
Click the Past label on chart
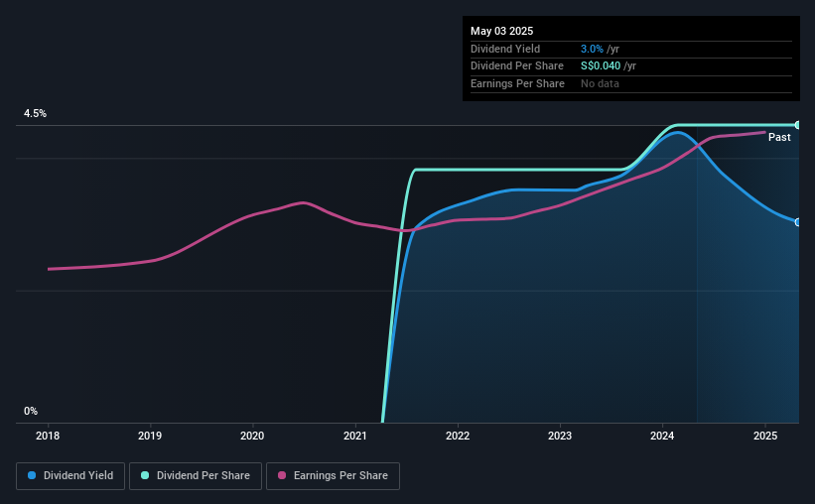point(779,137)
